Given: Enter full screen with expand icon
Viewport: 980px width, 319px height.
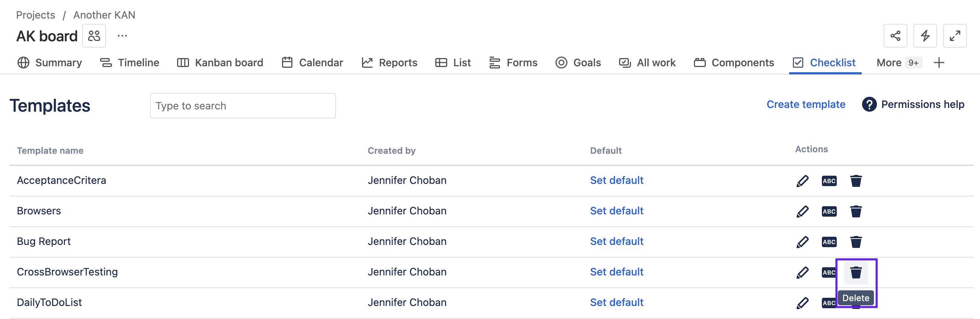Looking at the screenshot, I should click(954, 36).
